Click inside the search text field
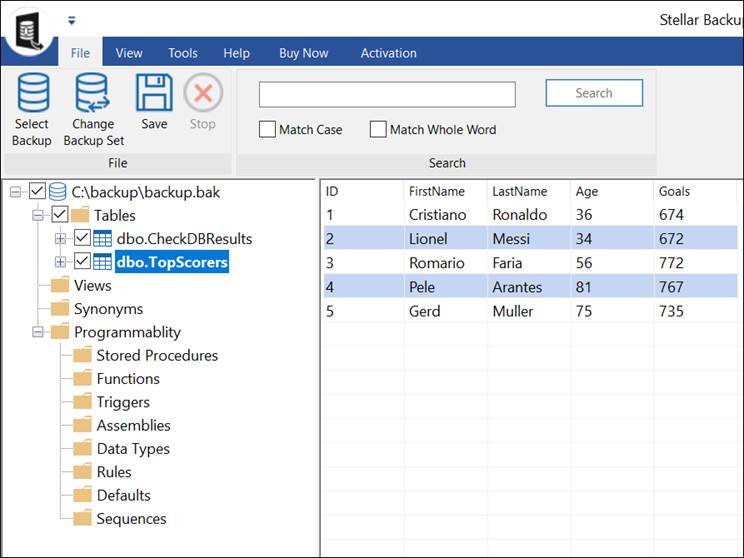The width and height of the screenshot is (744, 558). [x=387, y=94]
